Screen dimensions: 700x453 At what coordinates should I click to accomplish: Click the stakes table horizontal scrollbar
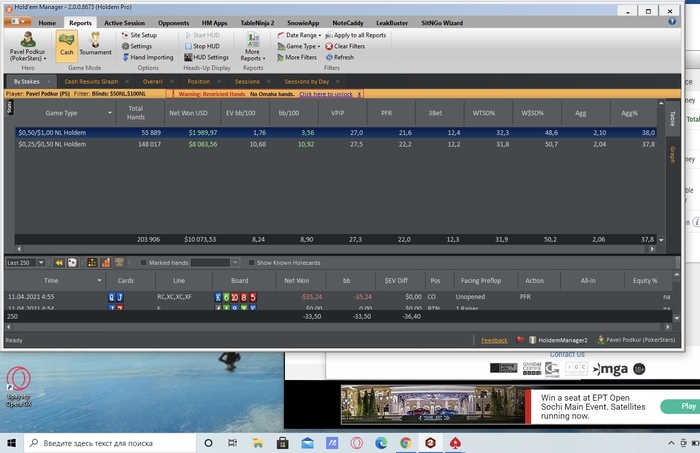335,249
